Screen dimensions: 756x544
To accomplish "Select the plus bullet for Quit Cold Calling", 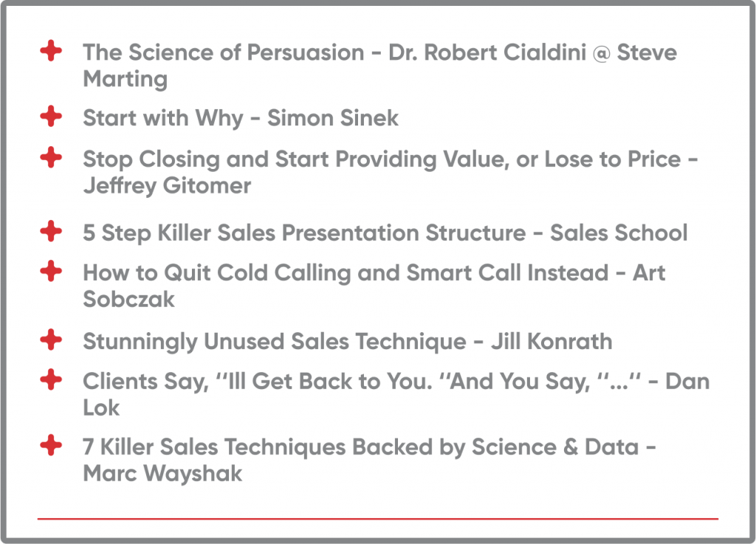I will [50, 271].
